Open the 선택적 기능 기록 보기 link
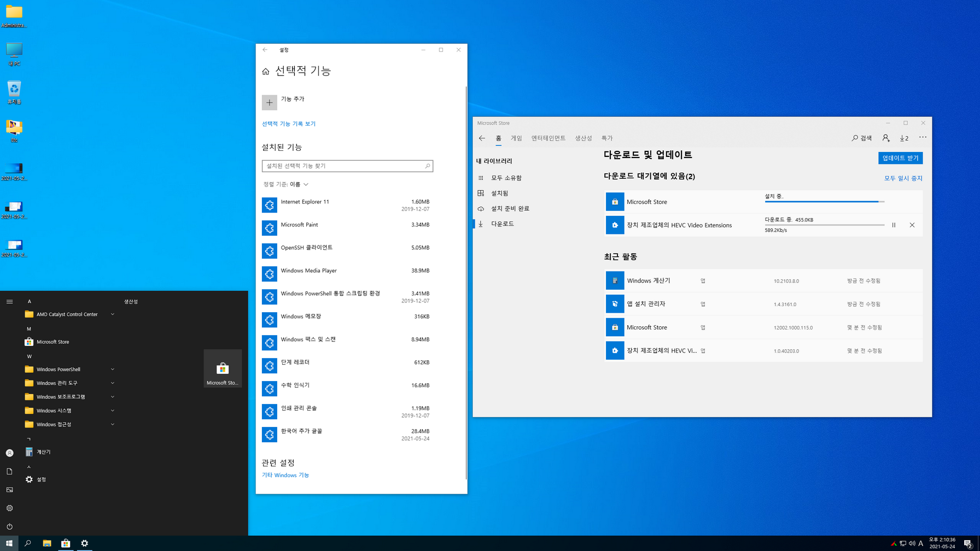The image size is (980, 551). pos(289,124)
